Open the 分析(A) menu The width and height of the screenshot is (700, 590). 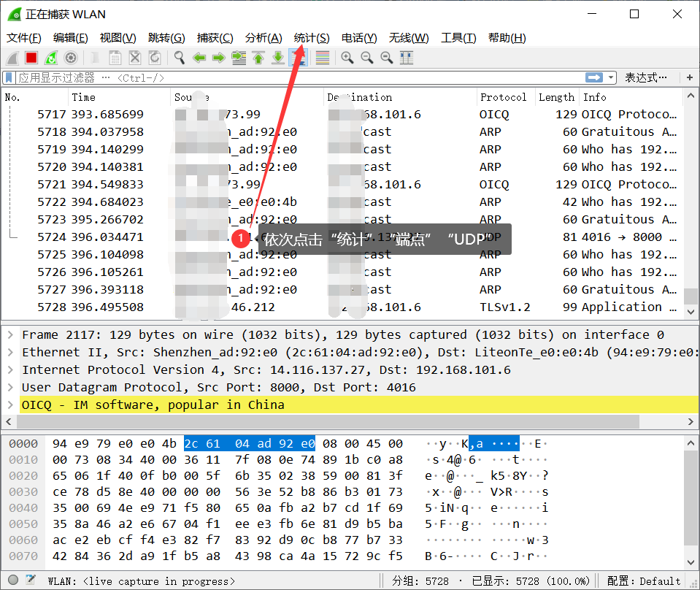click(x=264, y=38)
